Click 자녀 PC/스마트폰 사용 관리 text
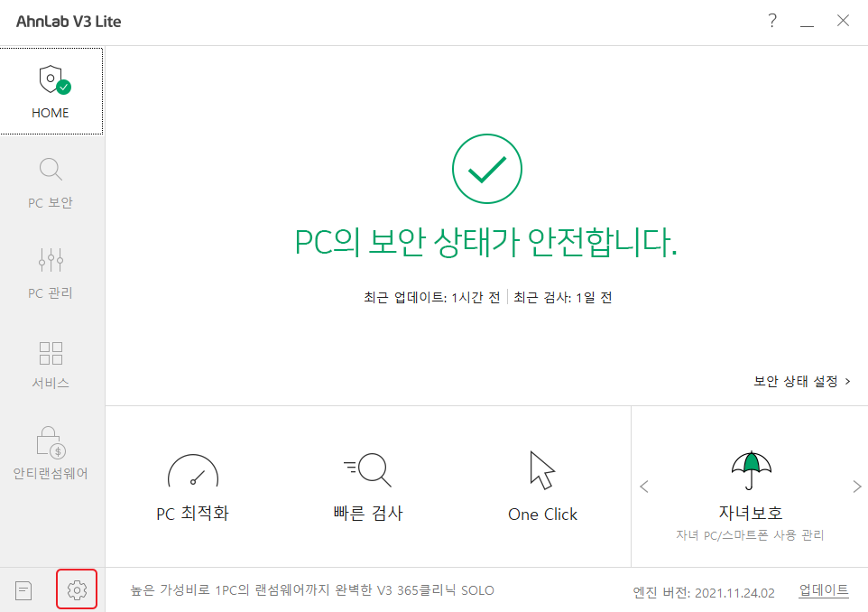This screenshot has width=868, height=612. point(750,535)
